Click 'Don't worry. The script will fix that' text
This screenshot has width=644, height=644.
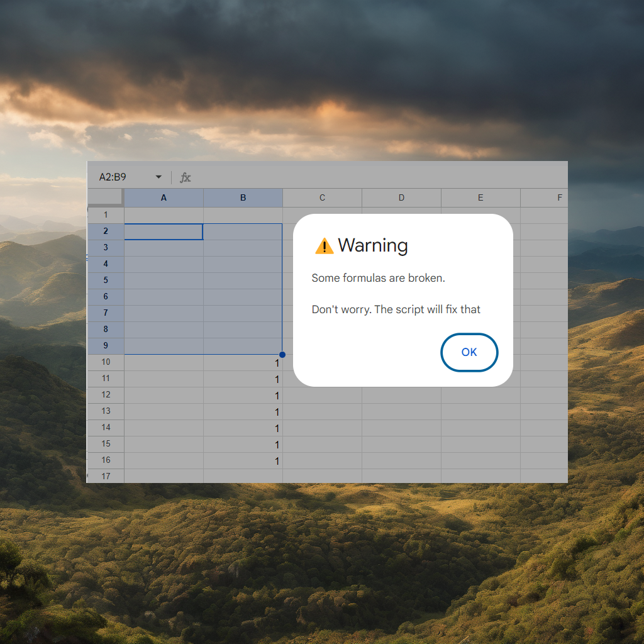(x=396, y=309)
